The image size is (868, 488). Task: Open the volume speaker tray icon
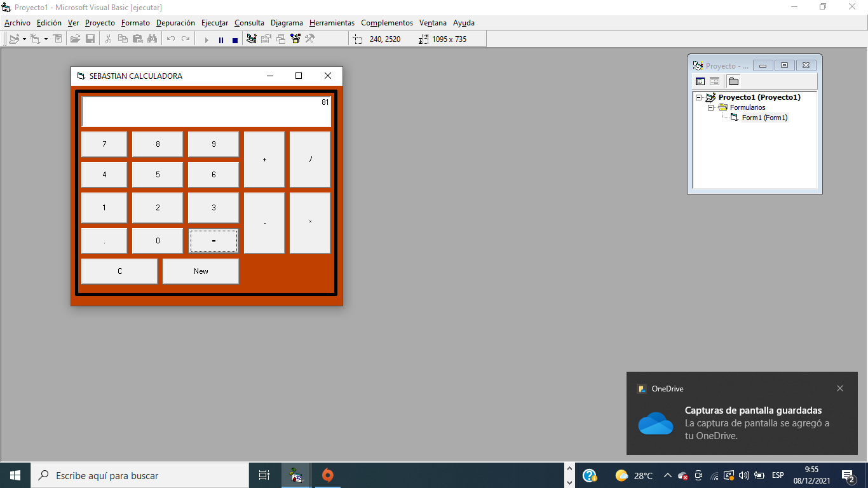[x=743, y=475]
